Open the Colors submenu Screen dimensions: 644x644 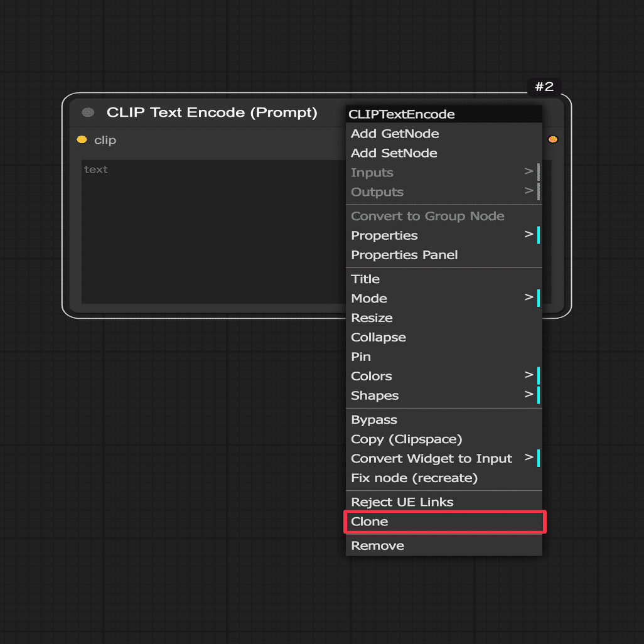pos(444,376)
